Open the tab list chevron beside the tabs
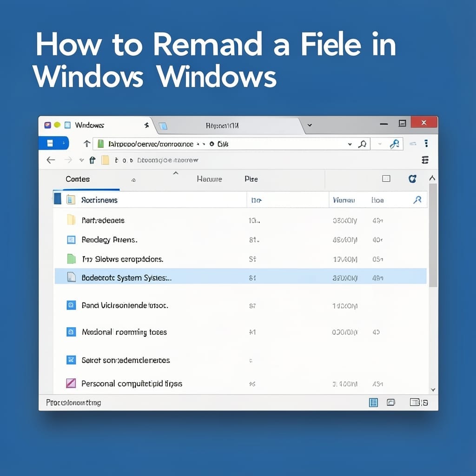This screenshot has width=476, height=476. tap(310, 125)
